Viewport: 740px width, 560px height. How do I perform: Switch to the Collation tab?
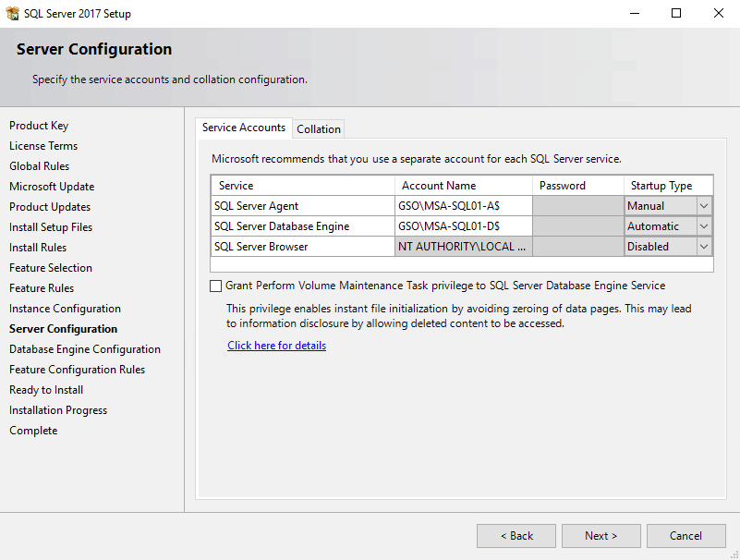point(319,128)
